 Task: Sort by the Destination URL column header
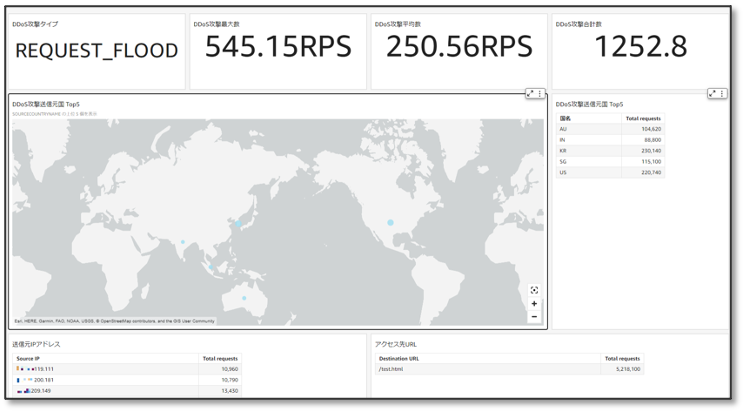click(399, 357)
